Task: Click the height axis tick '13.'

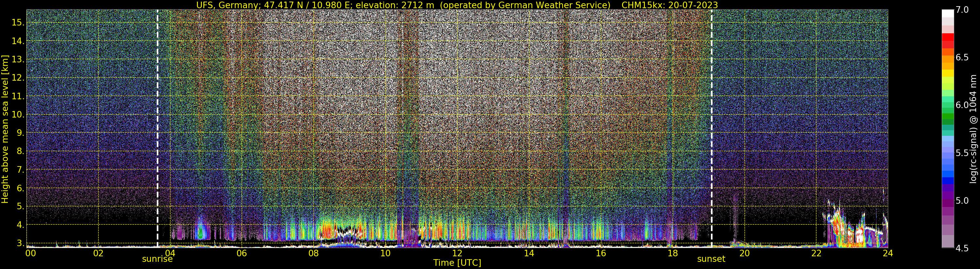Action: [18, 59]
